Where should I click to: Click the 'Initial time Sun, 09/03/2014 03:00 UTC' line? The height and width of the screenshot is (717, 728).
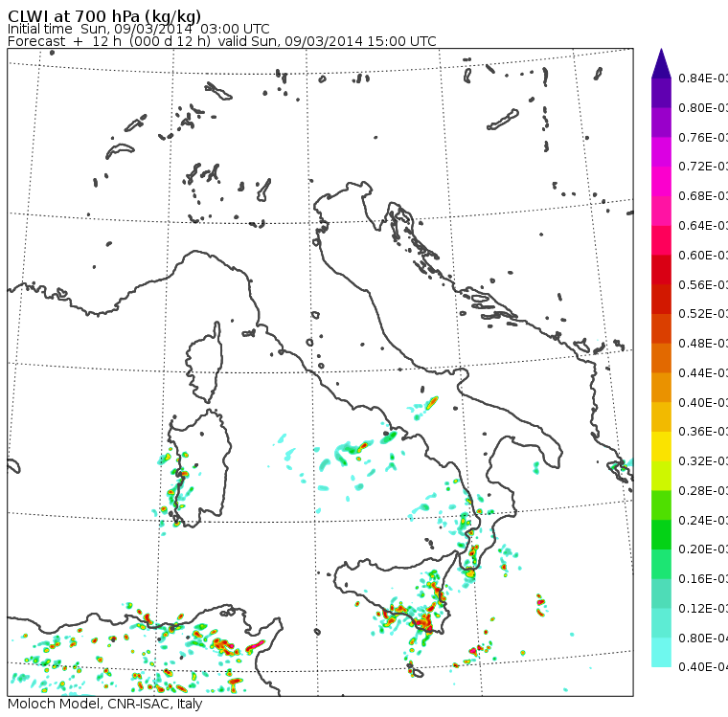click(x=138, y=29)
